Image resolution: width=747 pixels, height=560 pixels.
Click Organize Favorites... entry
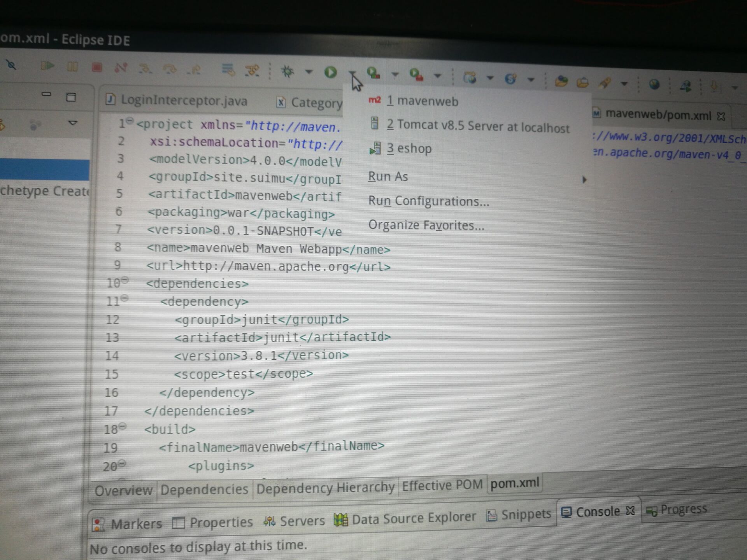[426, 225]
